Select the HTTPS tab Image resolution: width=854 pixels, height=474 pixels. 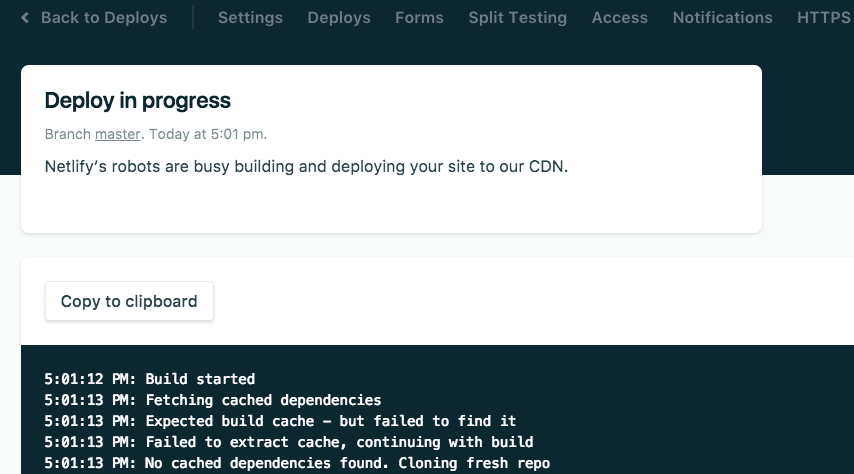824,18
